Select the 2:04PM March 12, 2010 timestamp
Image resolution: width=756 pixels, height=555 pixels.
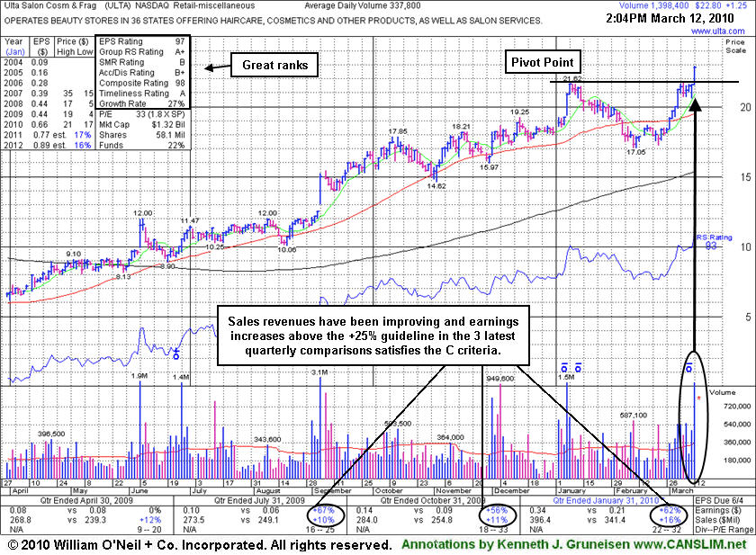(x=670, y=19)
